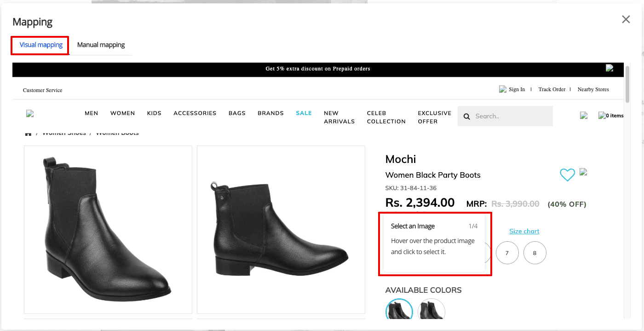Select the side-view boot product image

pyautogui.click(x=281, y=230)
